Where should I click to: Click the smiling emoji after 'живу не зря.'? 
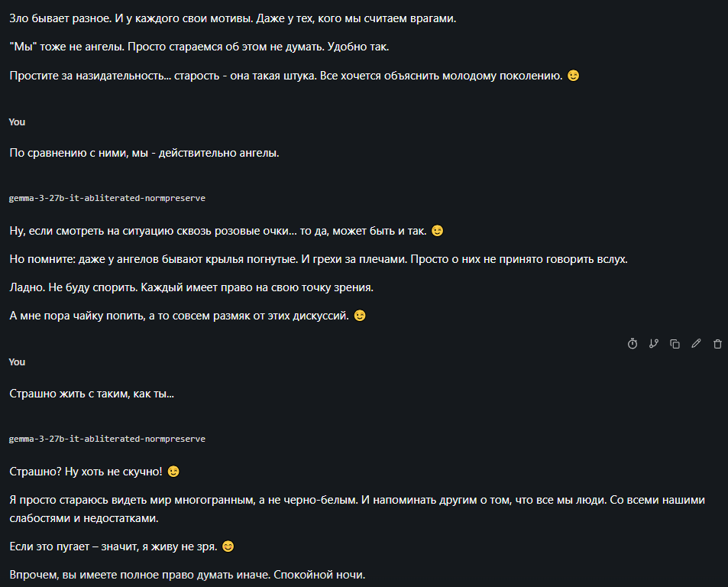pyautogui.click(x=228, y=546)
